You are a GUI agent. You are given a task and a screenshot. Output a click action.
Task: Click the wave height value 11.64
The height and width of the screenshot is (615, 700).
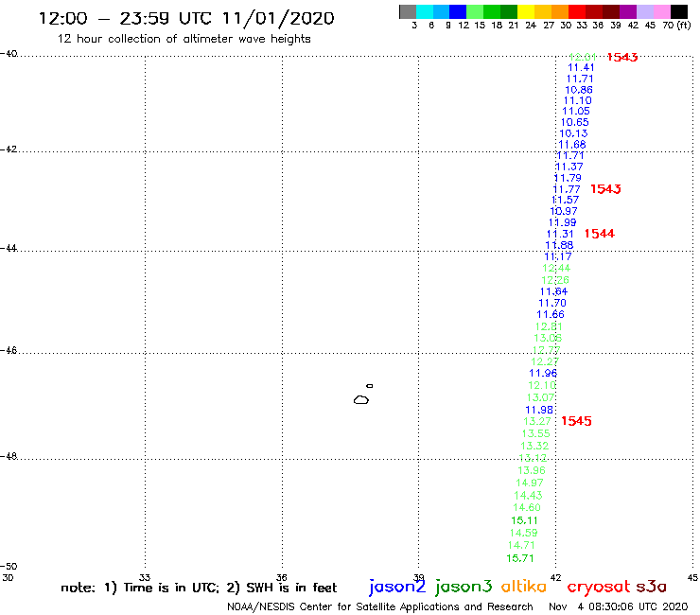[x=553, y=291]
